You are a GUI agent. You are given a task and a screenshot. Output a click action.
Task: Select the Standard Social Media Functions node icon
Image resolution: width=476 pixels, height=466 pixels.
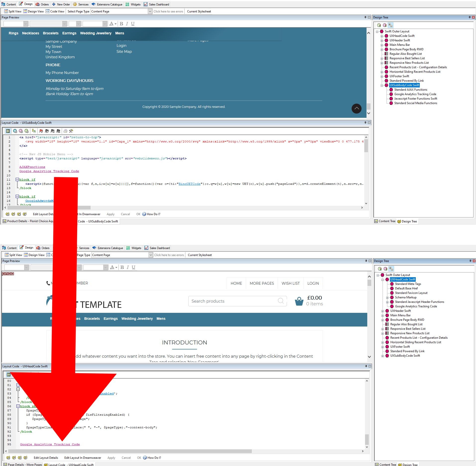tap(391, 103)
